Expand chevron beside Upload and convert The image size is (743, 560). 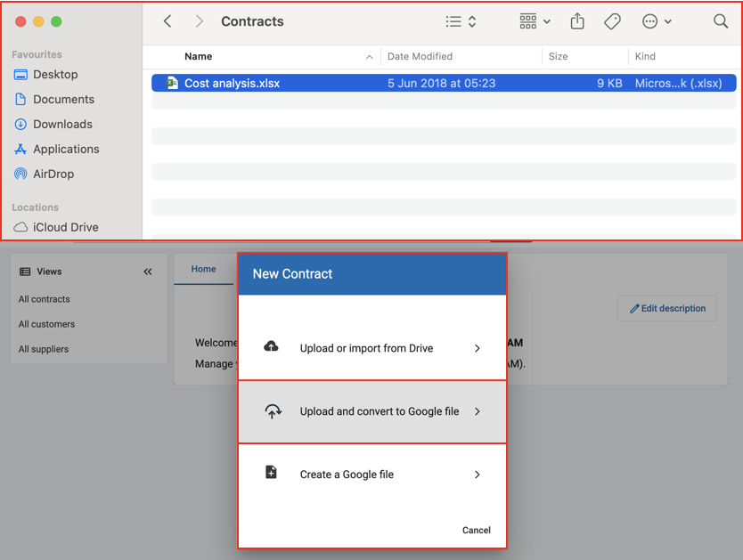point(478,411)
